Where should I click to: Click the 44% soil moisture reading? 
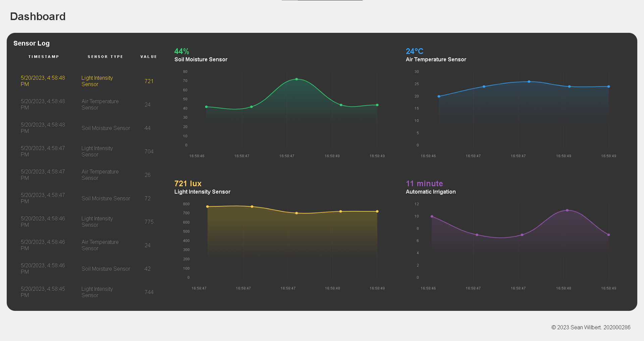181,51
